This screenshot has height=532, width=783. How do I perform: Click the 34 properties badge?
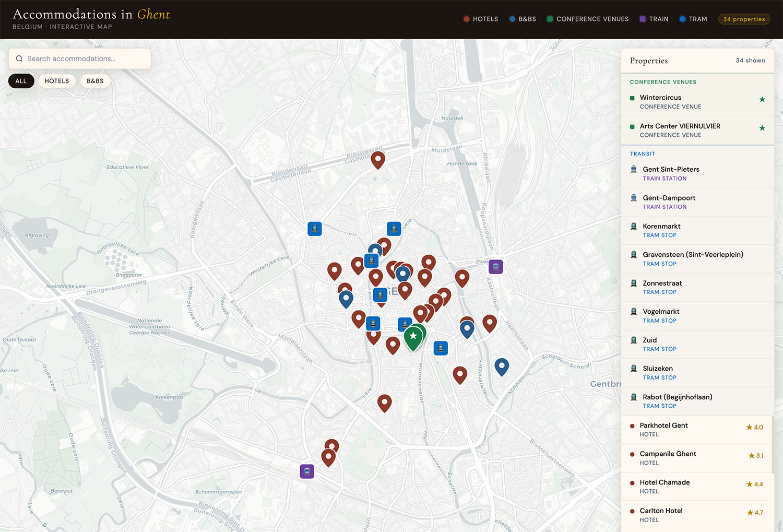coord(744,19)
